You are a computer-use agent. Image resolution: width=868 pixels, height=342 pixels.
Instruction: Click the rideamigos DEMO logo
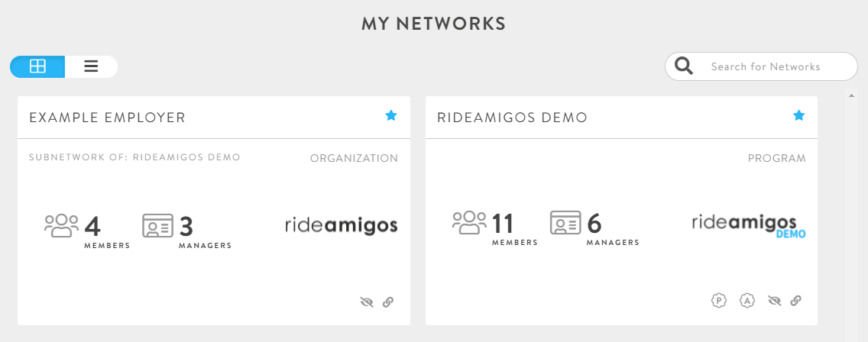(749, 226)
